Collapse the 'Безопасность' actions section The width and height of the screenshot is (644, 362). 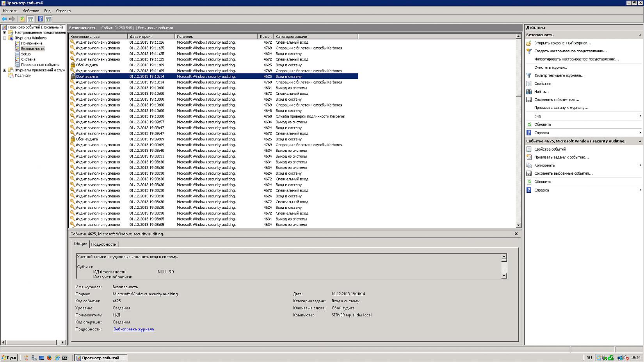point(640,35)
